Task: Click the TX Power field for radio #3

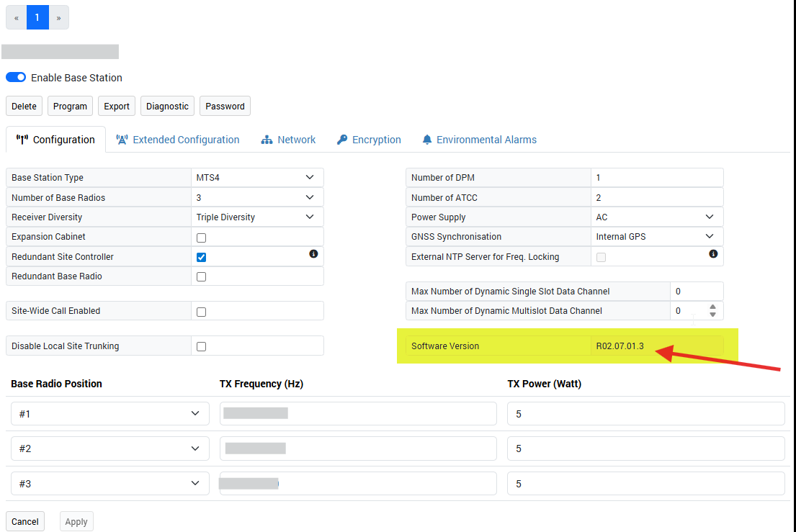Action: pyautogui.click(x=645, y=484)
